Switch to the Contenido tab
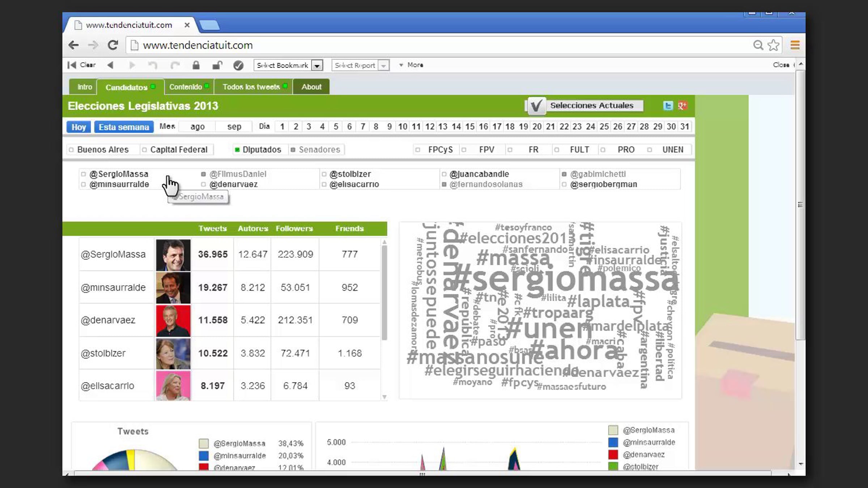 tap(186, 87)
